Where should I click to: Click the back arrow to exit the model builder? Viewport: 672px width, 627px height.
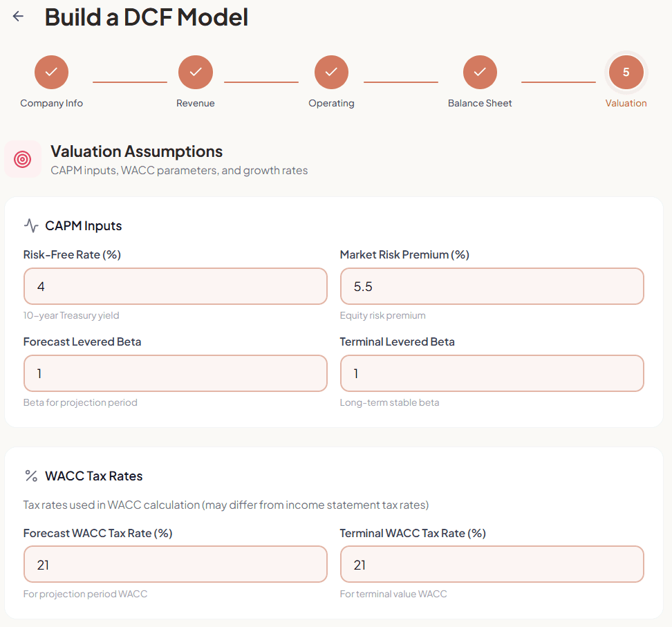[x=17, y=16]
